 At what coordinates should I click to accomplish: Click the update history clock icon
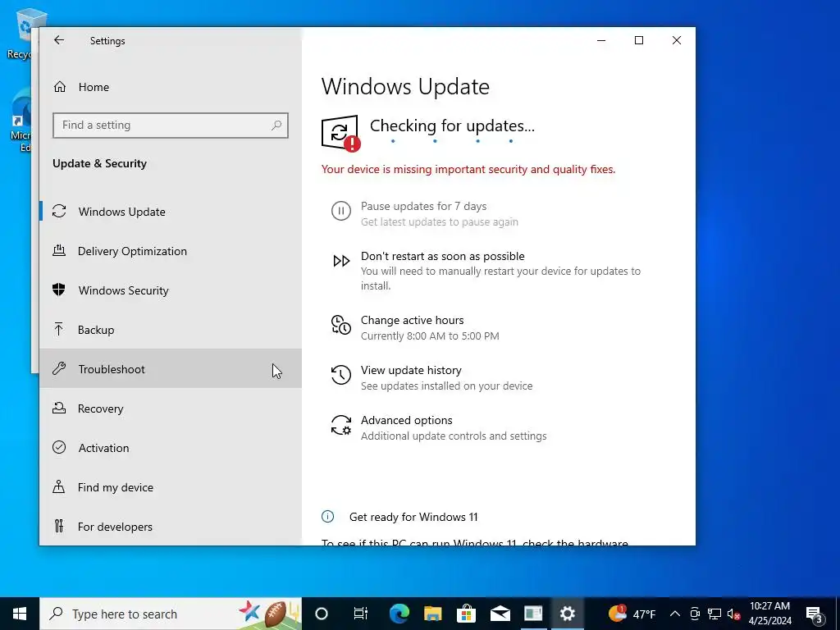coord(340,375)
